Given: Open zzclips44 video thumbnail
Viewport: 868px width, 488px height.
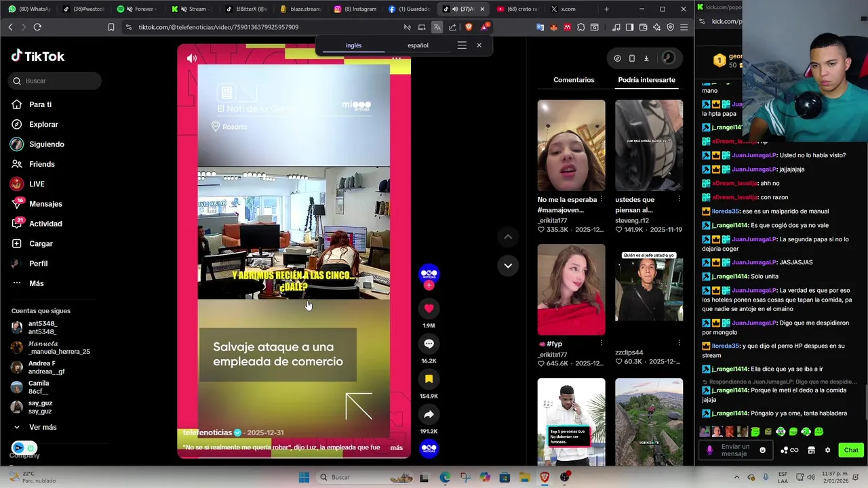Looking at the screenshot, I should click(649, 289).
